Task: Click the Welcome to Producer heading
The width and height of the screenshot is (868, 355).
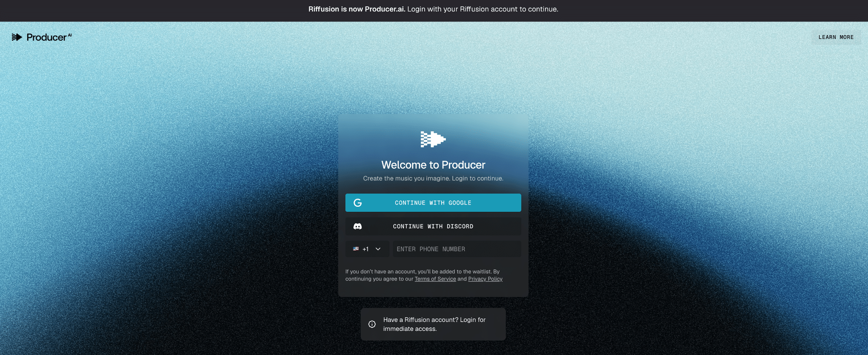Action: point(433,165)
